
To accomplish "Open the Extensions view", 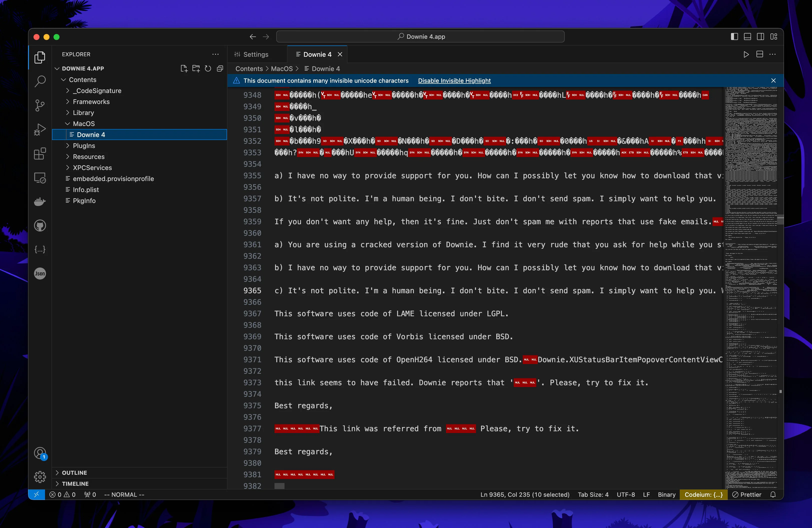I will (x=40, y=153).
